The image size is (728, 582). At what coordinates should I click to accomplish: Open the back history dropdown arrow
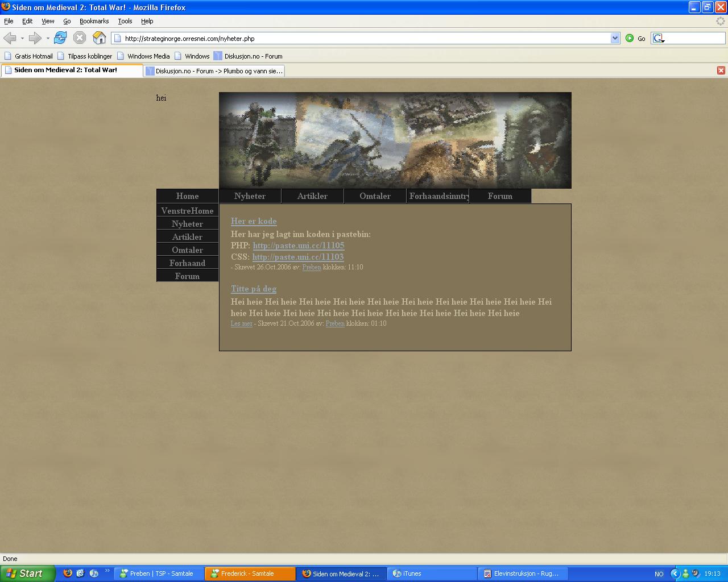tap(22, 38)
